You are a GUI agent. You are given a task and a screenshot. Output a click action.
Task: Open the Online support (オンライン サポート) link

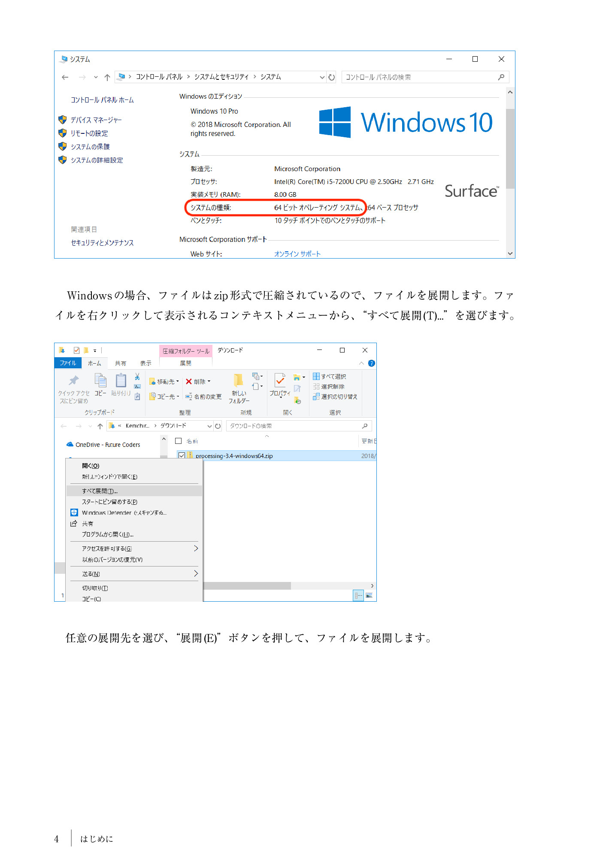(297, 254)
